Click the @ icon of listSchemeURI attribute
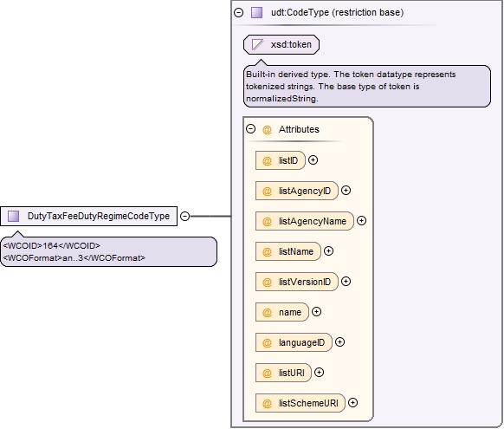 pos(267,403)
